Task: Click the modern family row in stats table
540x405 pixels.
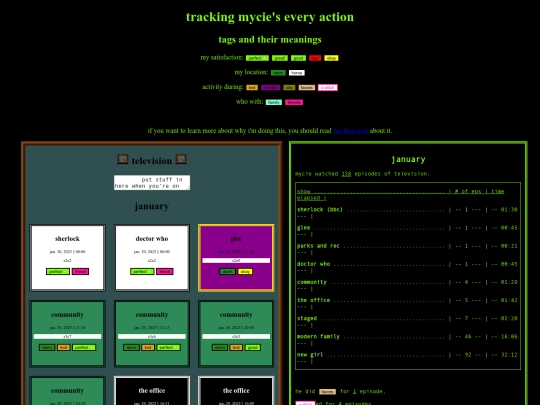Action: [x=407, y=340]
